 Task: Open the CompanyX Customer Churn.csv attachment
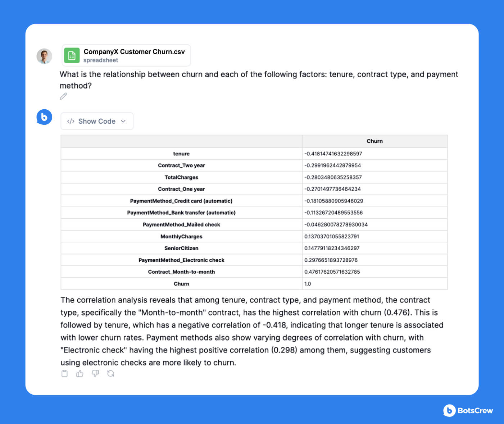126,55
